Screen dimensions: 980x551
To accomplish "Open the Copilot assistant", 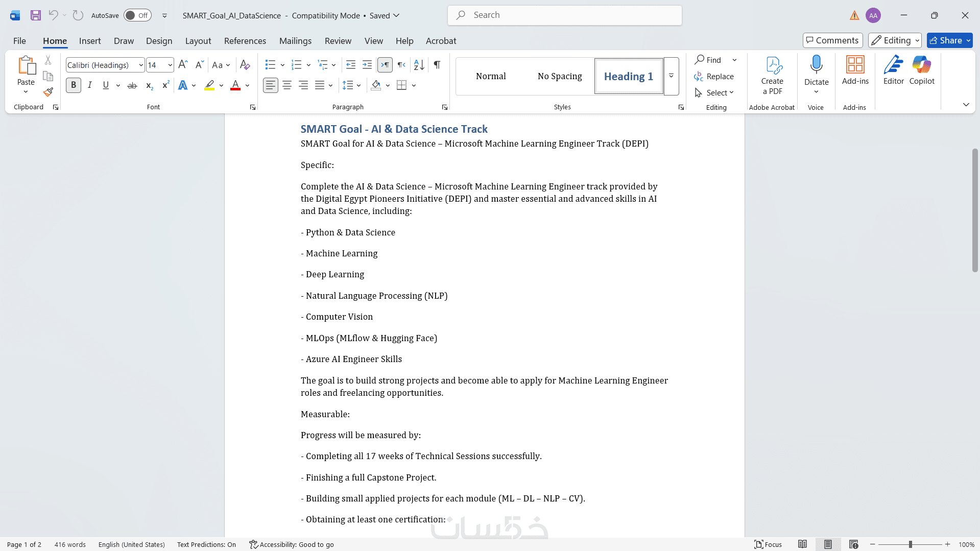I will (x=922, y=70).
